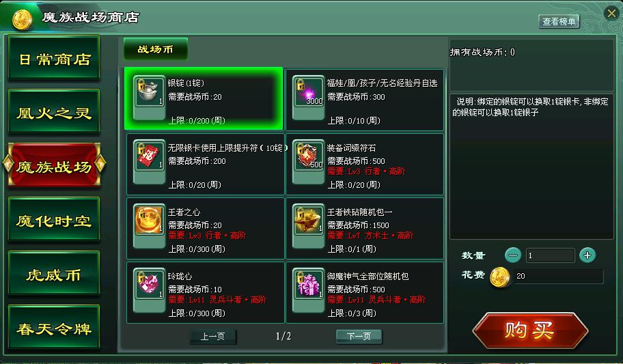623x364 pixels.
Task: Decrease quantity with the minus button
Action: (x=513, y=255)
